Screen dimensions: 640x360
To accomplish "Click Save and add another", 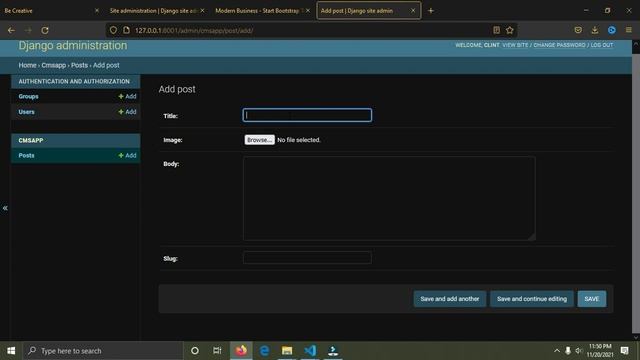I will pyautogui.click(x=450, y=299).
